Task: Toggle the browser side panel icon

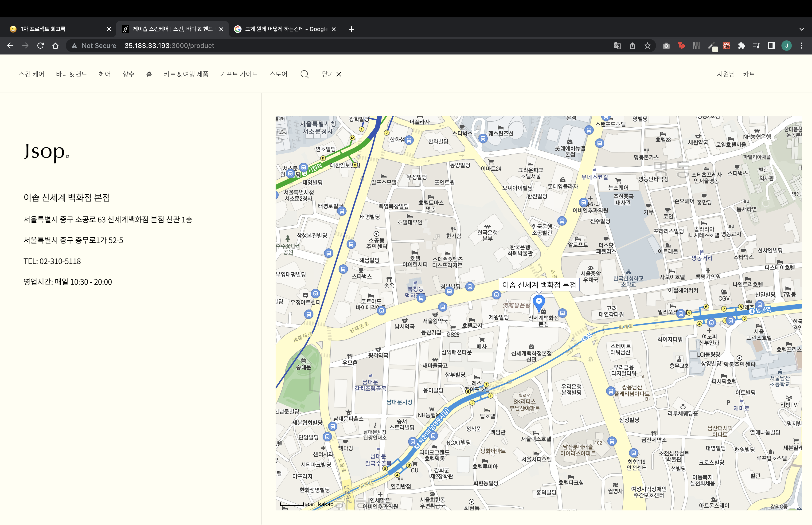Action: 771,46
